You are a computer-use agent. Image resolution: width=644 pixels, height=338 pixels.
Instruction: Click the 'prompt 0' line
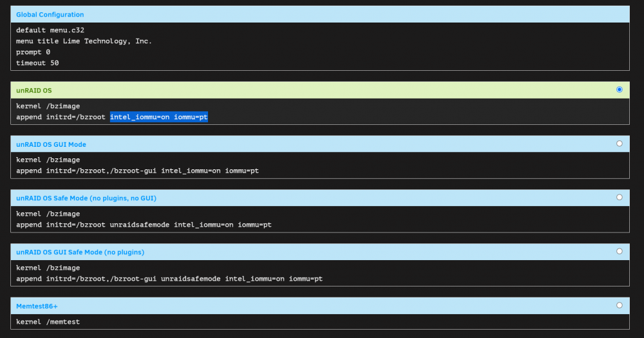(x=33, y=52)
